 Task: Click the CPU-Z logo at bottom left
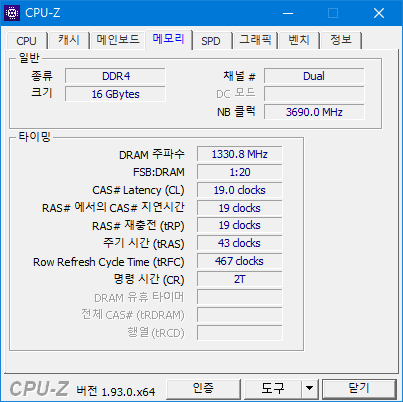(39, 389)
